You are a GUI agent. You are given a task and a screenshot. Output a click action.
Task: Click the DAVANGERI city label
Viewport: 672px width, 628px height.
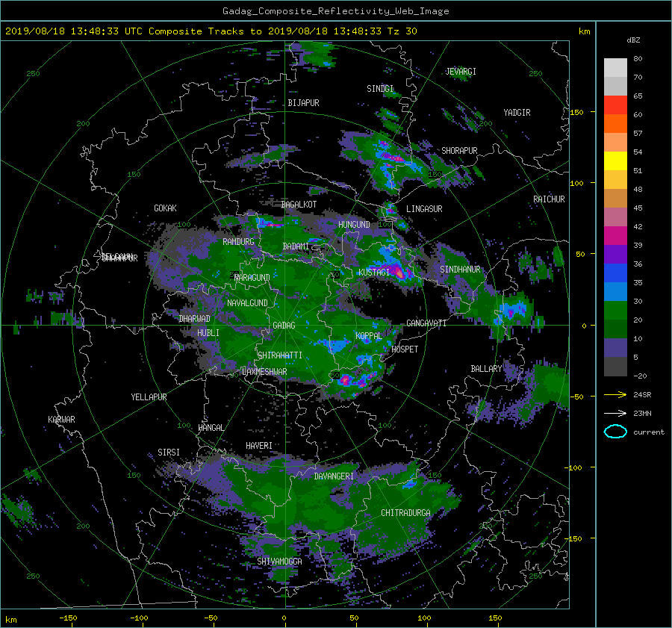pos(334,476)
